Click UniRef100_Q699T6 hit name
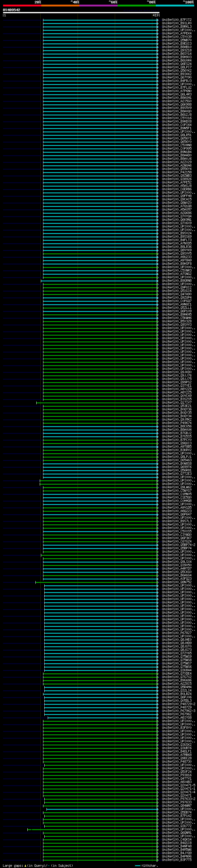Viewport: 197px width, 868px height. [176, 467]
